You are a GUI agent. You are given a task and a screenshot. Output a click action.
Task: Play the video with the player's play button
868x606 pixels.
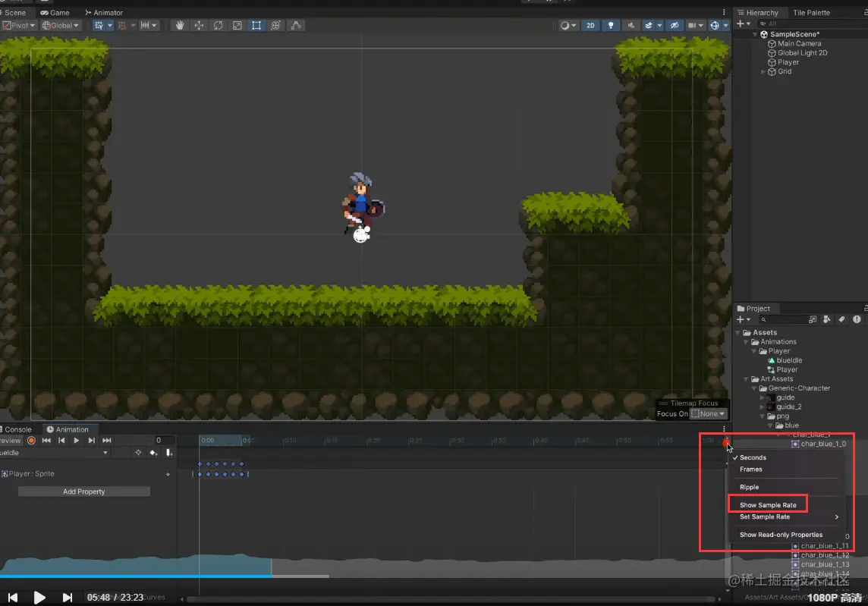39,598
